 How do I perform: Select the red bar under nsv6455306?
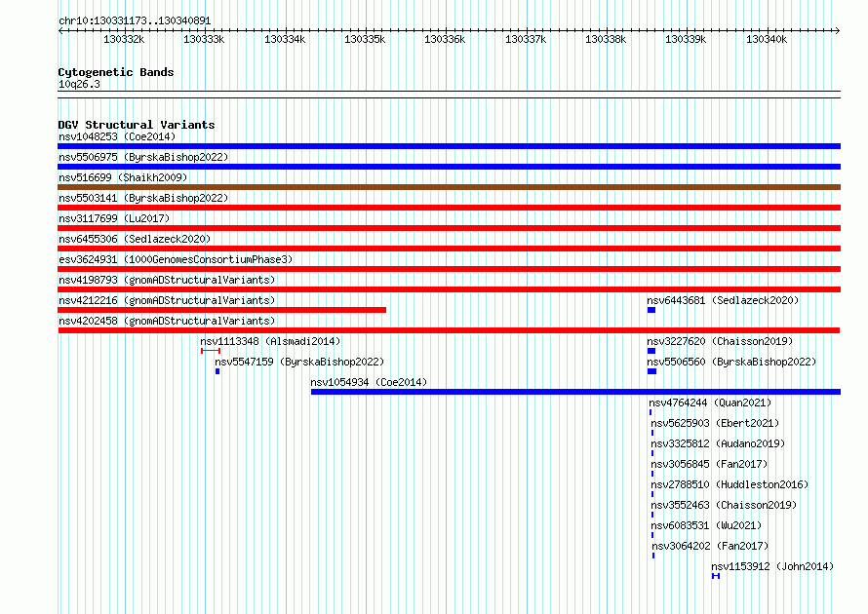449,249
